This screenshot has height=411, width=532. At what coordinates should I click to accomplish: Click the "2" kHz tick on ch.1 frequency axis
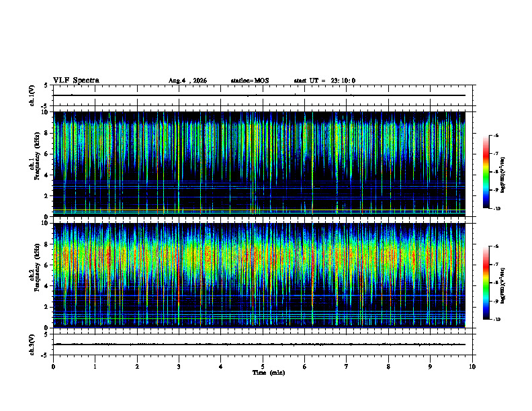47,196
